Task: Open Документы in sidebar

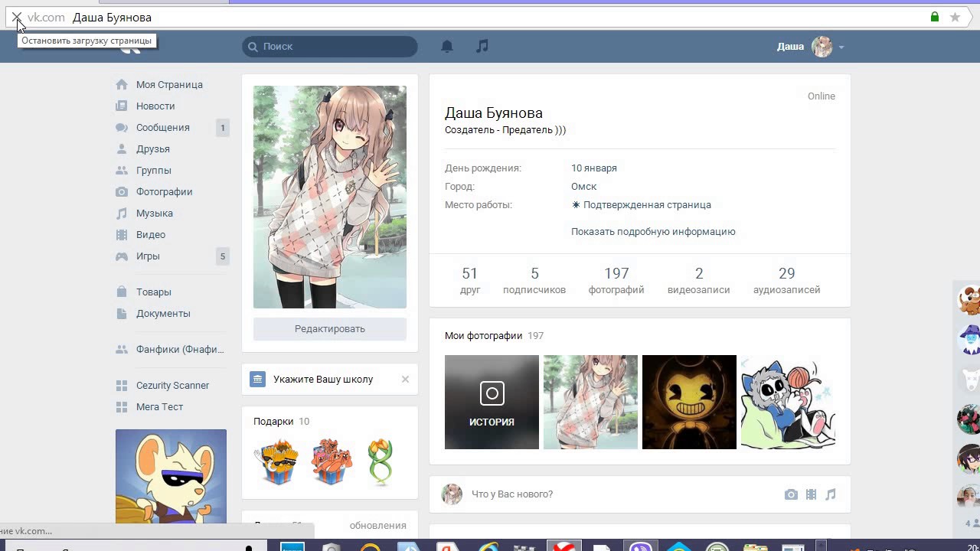Action: click(x=163, y=313)
